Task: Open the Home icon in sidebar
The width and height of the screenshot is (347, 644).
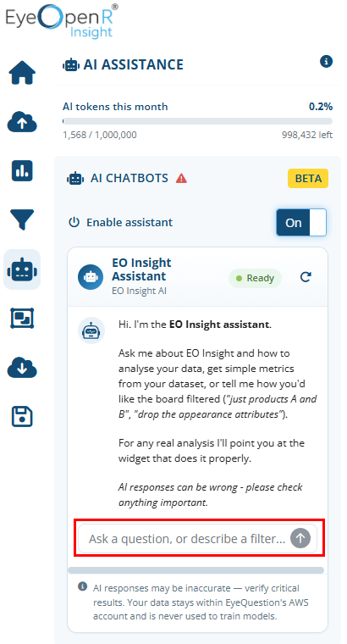Action: 22,73
